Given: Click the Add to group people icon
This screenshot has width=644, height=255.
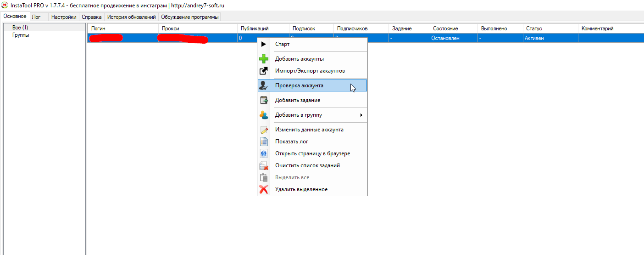Looking at the screenshot, I should point(264,115).
